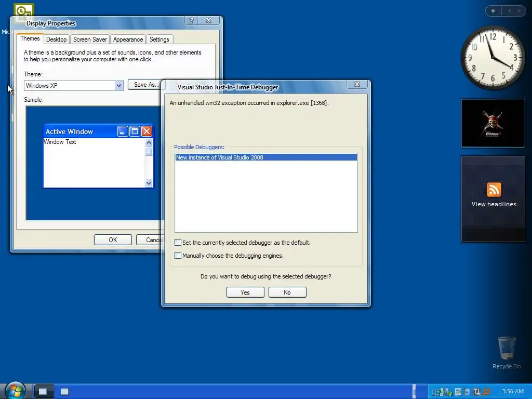532x399 pixels.
Task: Open the Recycle Bin
Action: point(507,353)
